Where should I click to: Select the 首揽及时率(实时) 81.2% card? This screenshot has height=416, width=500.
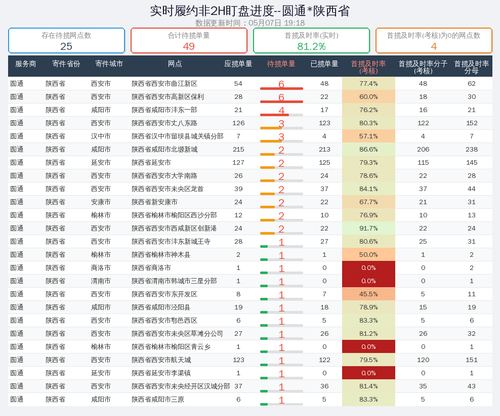[x=311, y=41]
